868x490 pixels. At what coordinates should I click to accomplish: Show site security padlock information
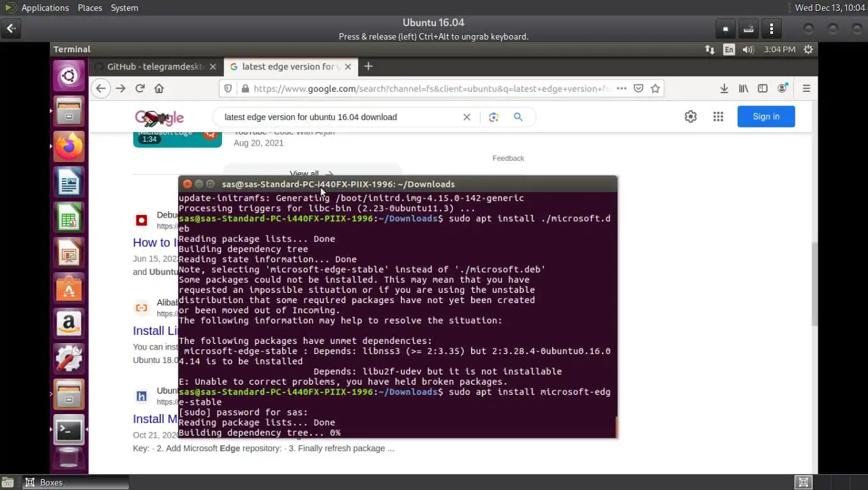coord(244,89)
